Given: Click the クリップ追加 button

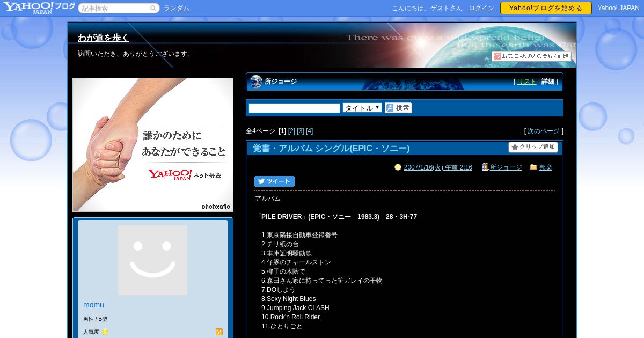Looking at the screenshot, I should [533, 147].
